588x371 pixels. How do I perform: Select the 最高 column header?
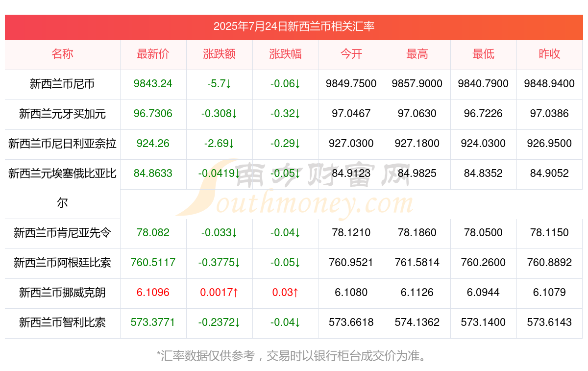click(x=417, y=54)
